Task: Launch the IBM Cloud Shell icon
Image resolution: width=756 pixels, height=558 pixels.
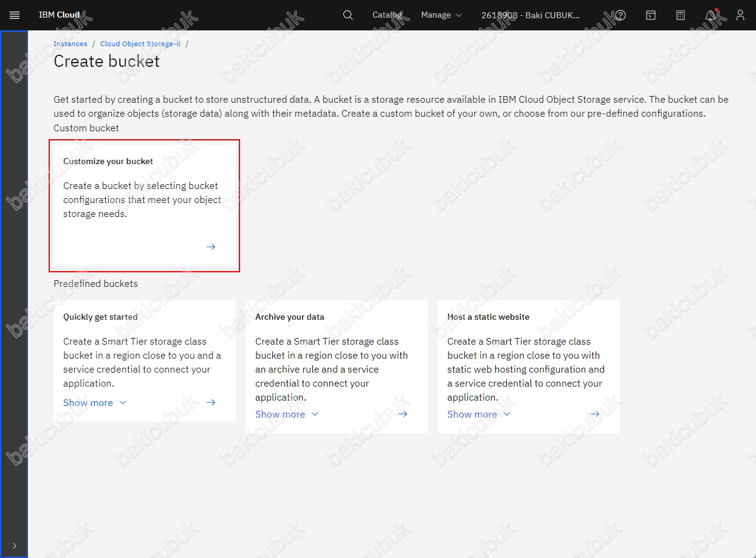Action: tap(650, 15)
